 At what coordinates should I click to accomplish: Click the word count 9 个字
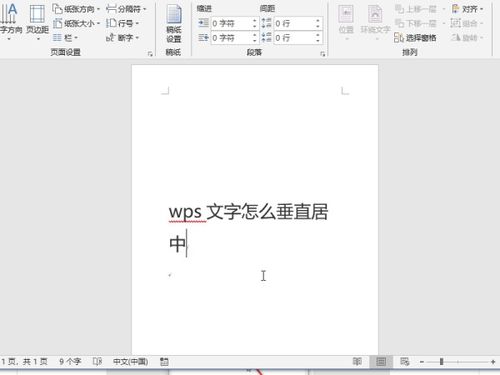click(70, 362)
